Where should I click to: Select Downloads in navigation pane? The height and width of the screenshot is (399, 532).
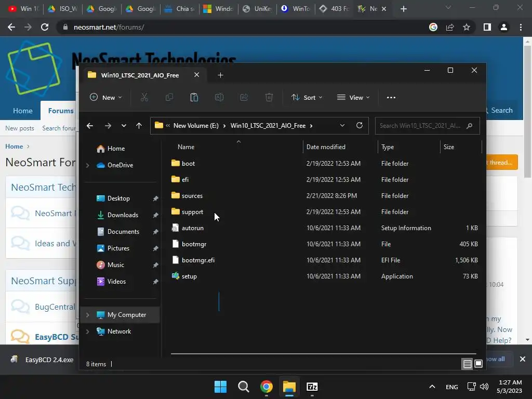(123, 215)
